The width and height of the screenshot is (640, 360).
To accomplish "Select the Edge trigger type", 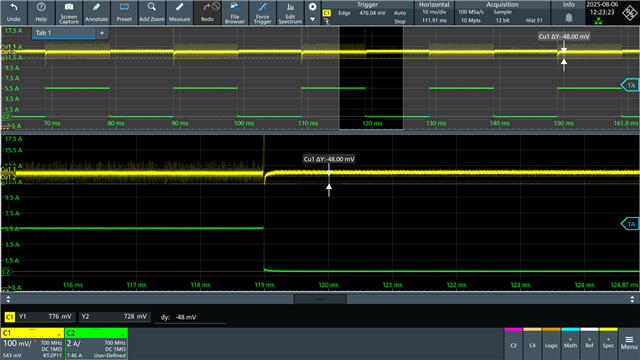I will pyautogui.click(x=344, y=13).
